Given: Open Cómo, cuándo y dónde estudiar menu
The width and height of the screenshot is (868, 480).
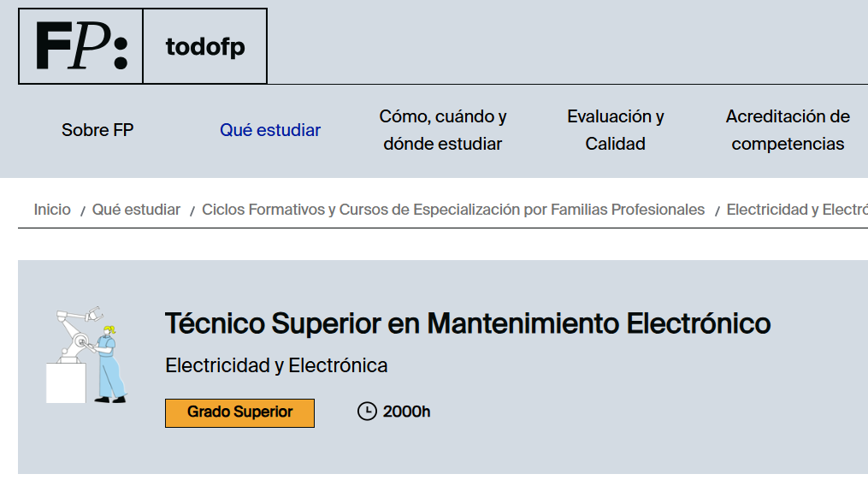Looking at the screenshot, I should (443, 130).
